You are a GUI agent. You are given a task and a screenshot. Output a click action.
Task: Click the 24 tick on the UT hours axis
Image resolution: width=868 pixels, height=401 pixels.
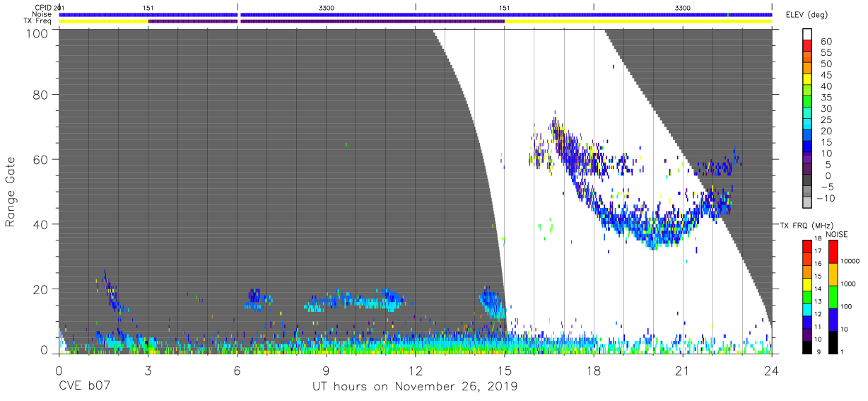coord(772,370)
